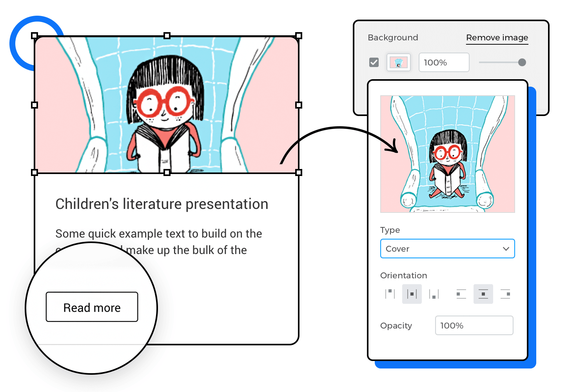Screen dimensions: 588x392
Task: Select the "Children's literature presentation" heading
Action: point(162,204)
